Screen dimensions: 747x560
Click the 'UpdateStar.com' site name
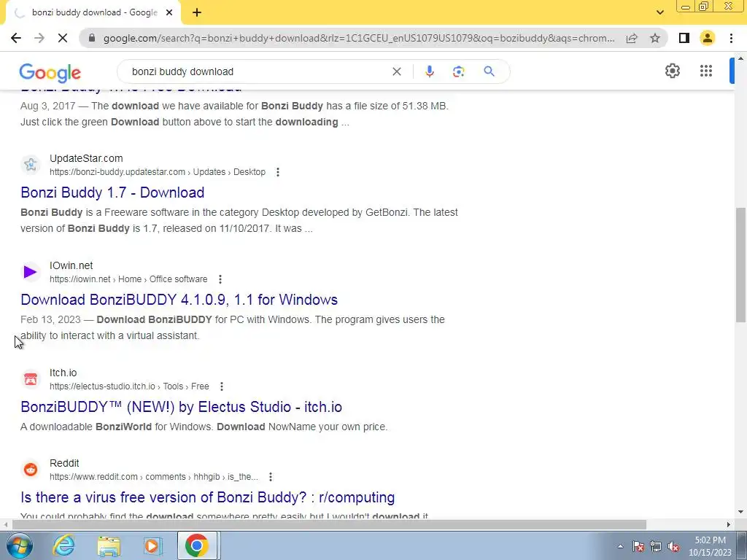(x=86, y=158)
